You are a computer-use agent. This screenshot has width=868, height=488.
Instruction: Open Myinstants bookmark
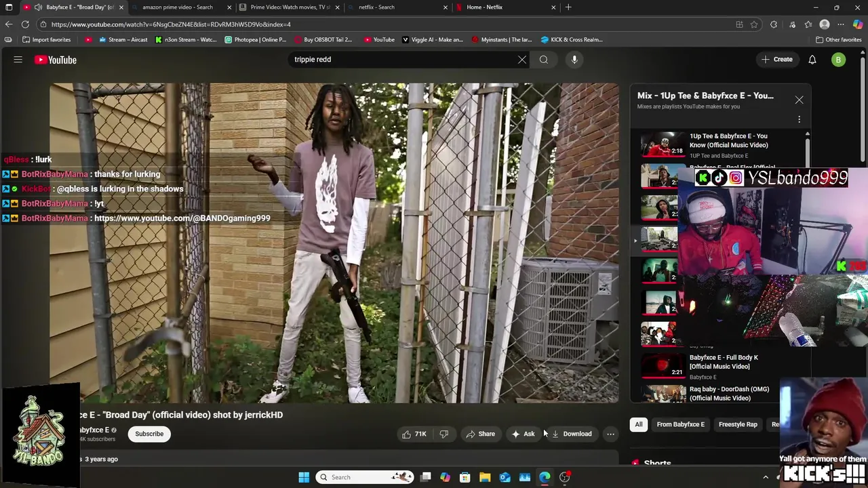pyautogui.click(x=501, y=40)
